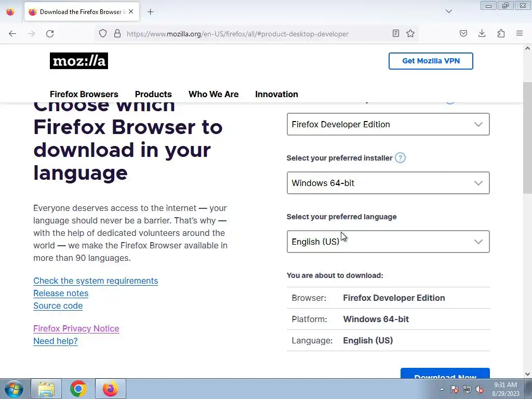This screenshot has width=532, height=399.
Task: Open the Who We Are menu
Action: tap(214, 94)
